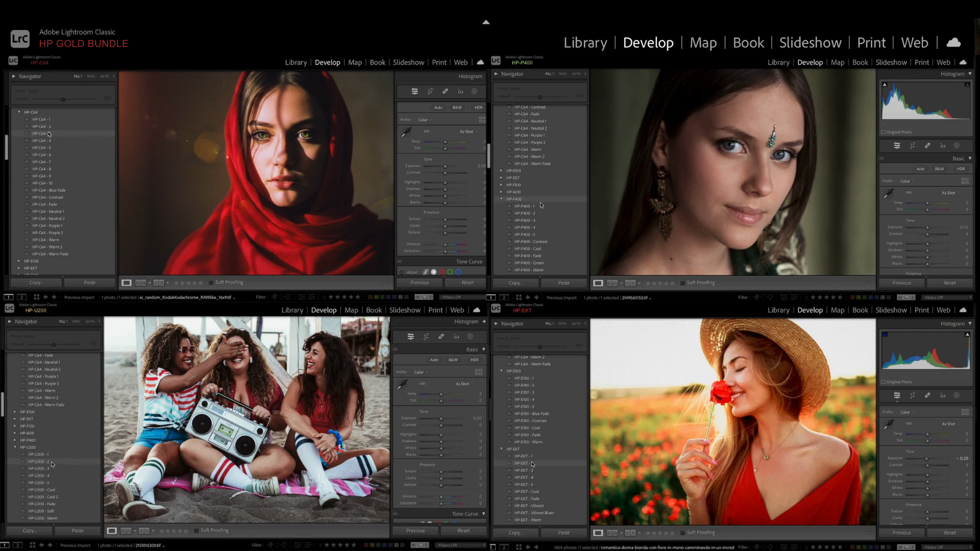The image size is (980, 551).
Task: Collapse the expanded HP-EXT preset folder
Action: pos(501,449)
